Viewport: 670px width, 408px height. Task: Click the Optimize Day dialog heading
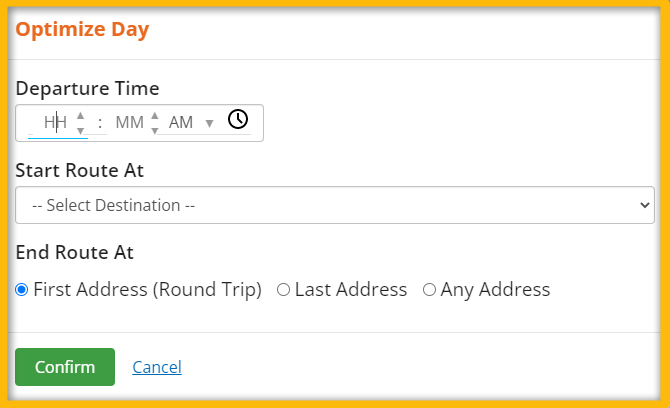coord(82,29)
